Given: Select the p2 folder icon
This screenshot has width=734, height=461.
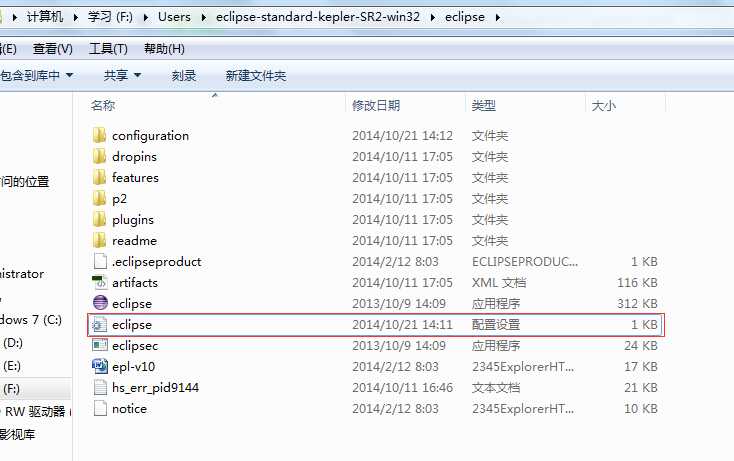Looking at the screenshot, I should (99, 198).
